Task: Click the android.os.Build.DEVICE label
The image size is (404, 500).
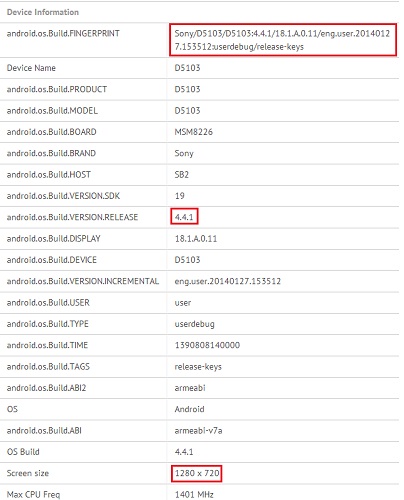Action: (52, 260)
